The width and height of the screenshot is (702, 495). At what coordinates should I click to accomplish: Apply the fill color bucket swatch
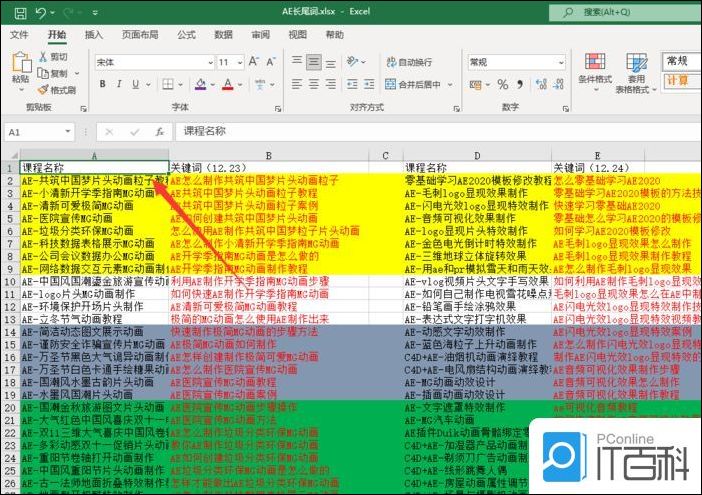click(201, 84)
